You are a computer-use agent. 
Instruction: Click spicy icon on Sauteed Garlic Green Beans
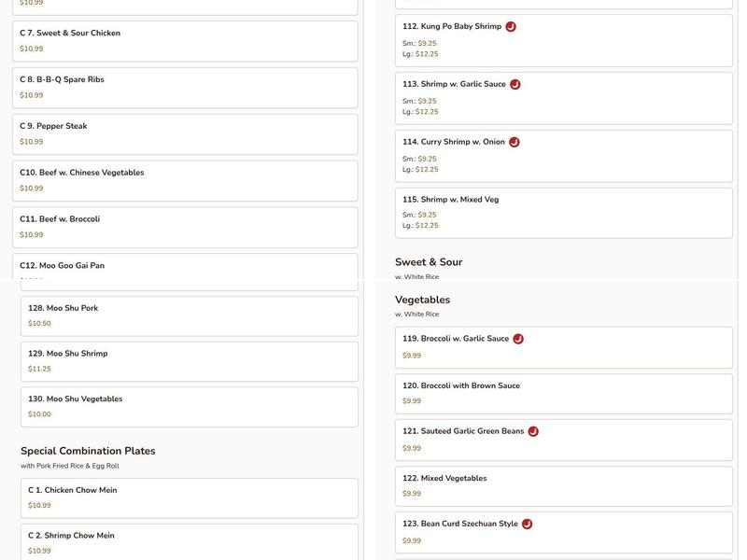(x=533, y=431)
